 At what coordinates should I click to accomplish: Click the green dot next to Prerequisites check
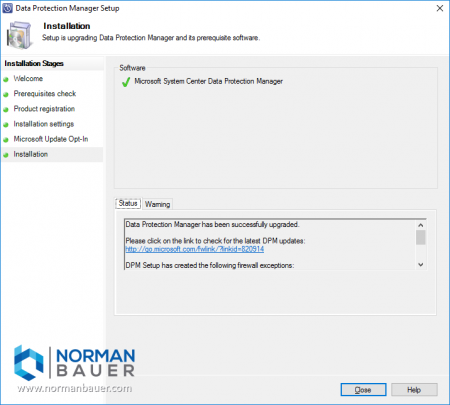pos(6,95)
